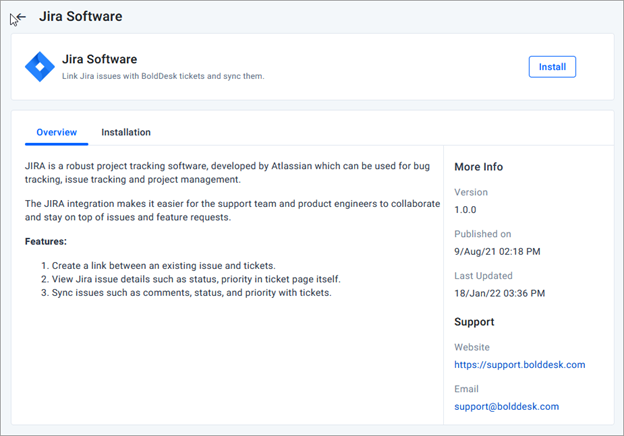
Task: Switch to the Overview tab
Action: (x=57, y=132)
